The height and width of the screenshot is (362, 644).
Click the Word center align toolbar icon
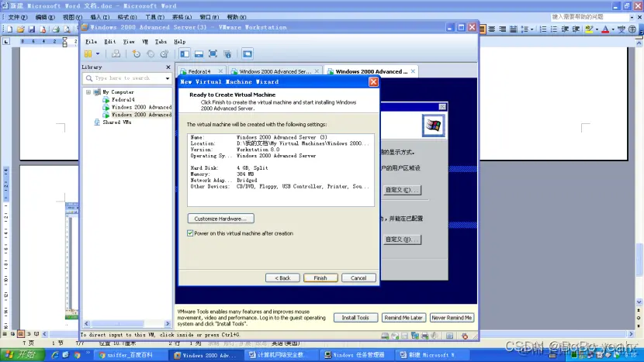coord(492,29)
